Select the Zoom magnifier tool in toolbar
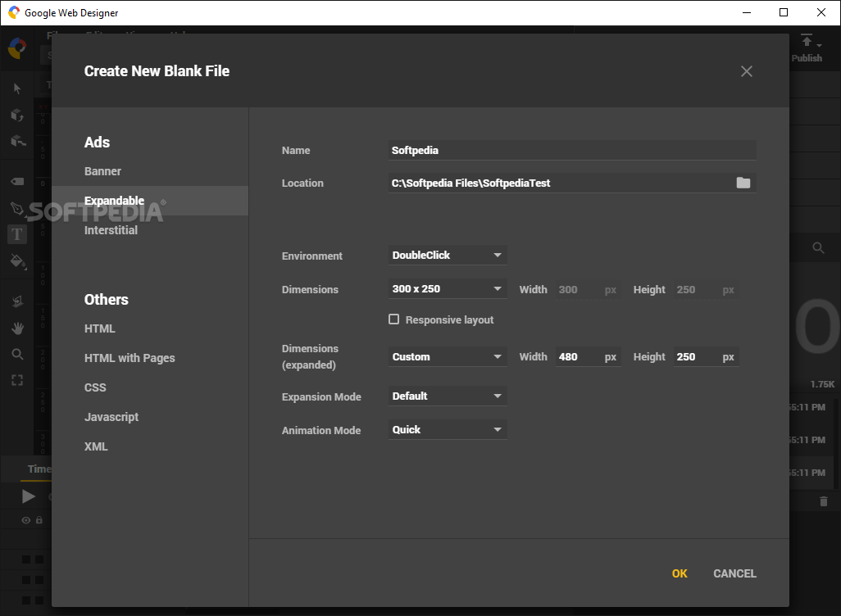This screenshot has height=616, width=841. pos(17,355)
